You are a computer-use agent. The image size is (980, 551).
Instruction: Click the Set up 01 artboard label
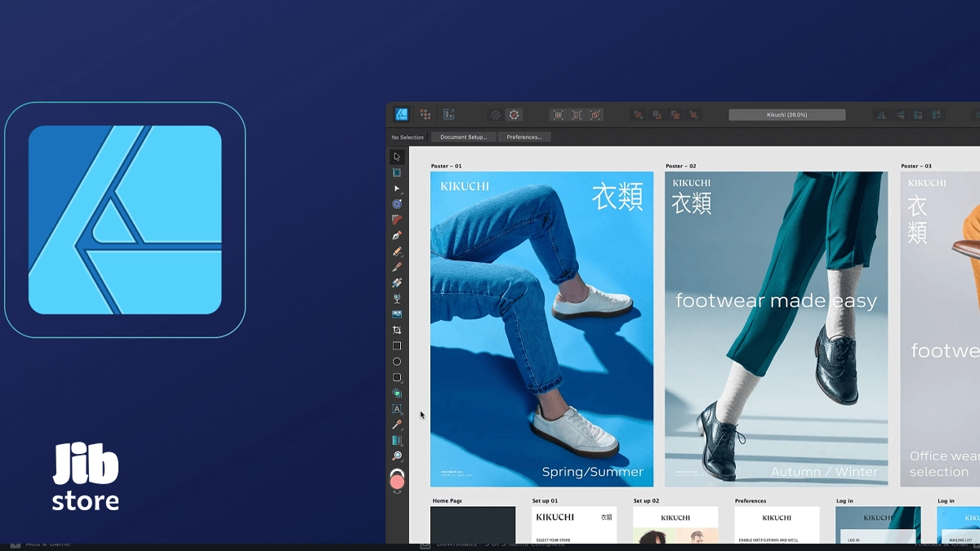(x=545, y=500)
